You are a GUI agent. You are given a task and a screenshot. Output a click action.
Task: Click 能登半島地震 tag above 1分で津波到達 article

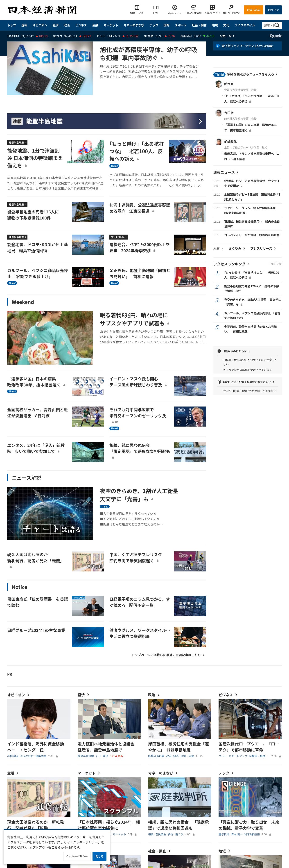tap(17, 143)
